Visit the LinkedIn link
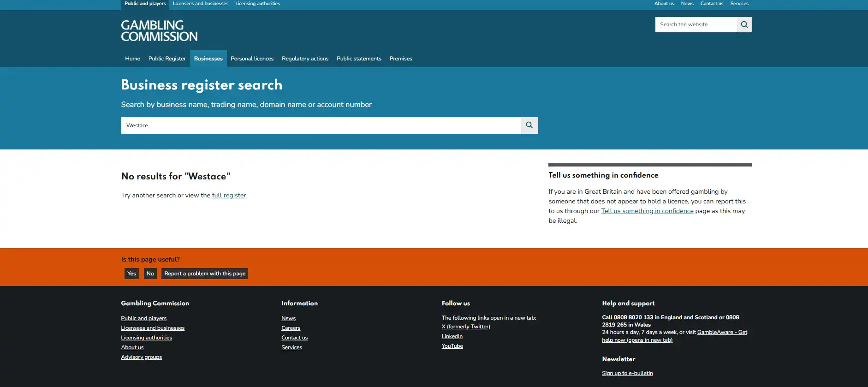Image resolution: width=868 pixels, height=387 pixels. pos(452,336)
